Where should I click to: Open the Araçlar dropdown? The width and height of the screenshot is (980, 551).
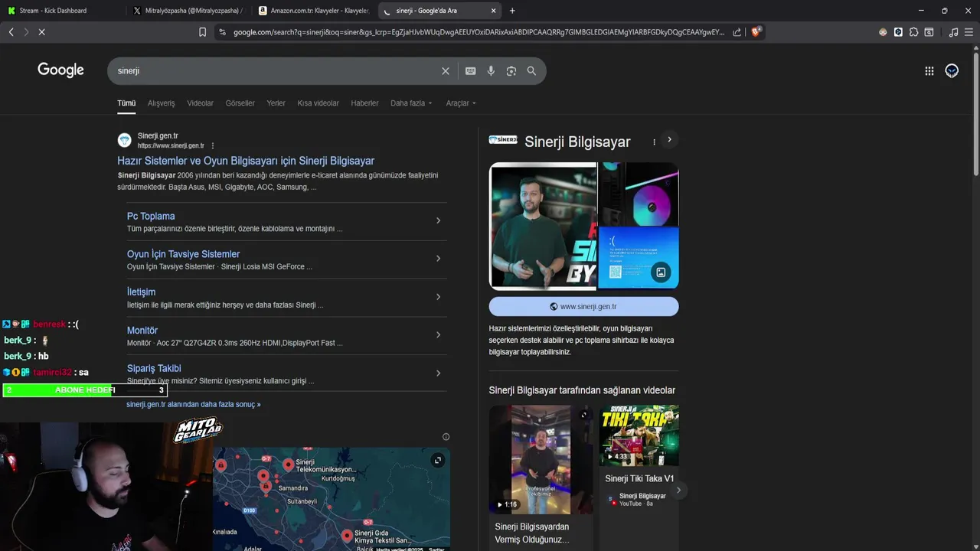[x=461, y=103]
